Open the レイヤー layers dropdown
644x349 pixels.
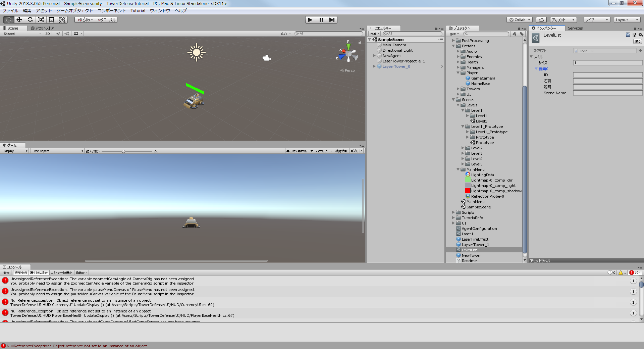click(597, 20)
